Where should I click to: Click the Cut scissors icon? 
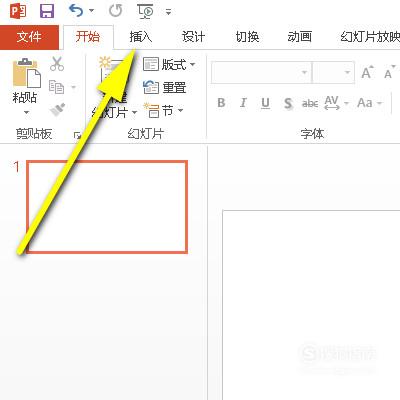point(57,64)
